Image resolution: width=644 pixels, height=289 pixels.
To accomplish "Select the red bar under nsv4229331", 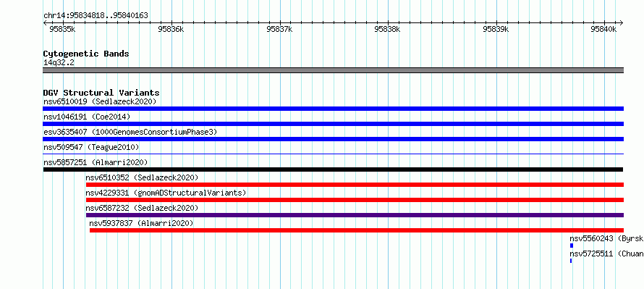I will [x=355, y=200].
